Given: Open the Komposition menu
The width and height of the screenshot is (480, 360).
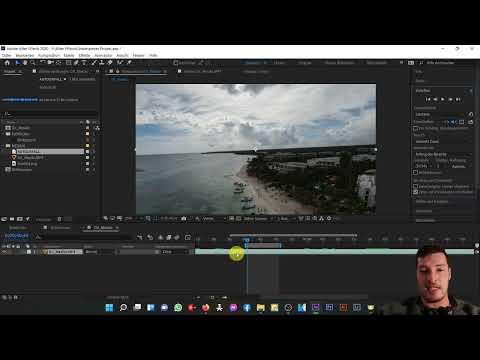Looking at the screenshot, I should point(49,55).
